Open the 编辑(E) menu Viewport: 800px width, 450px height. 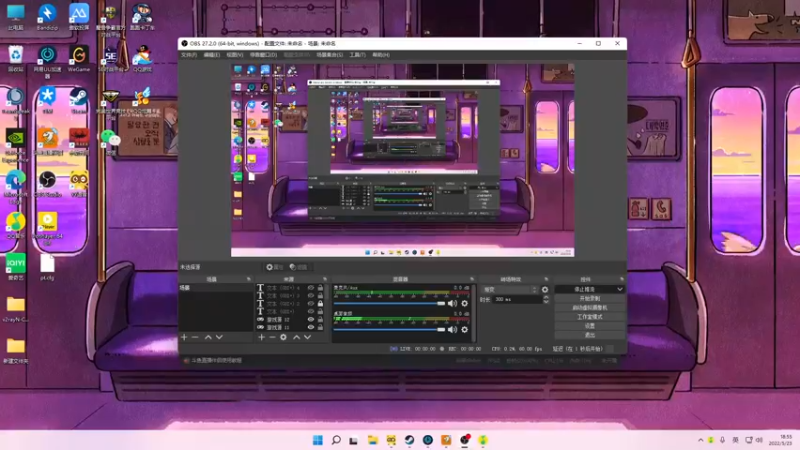pyautogui.click(x=212, y=55)
